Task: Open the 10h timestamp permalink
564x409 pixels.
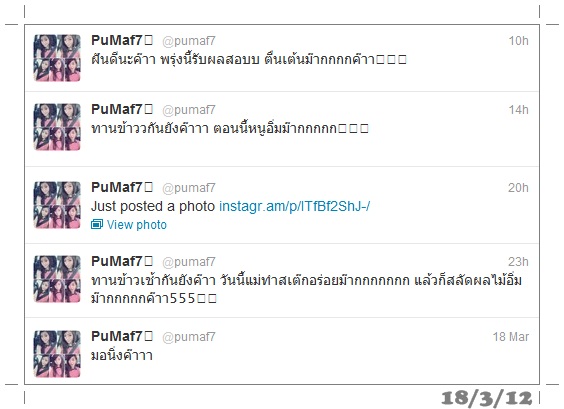Action: click(518, 41)
